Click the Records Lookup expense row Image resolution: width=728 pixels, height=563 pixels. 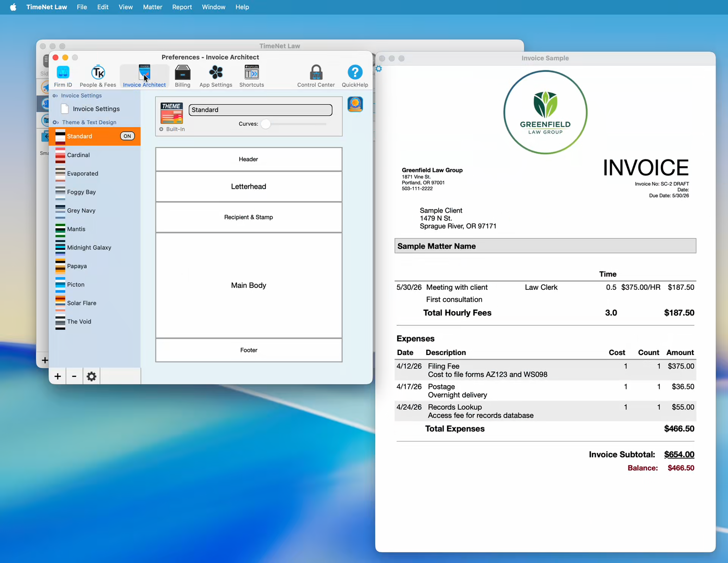pyautogui.click(x=545, y=411)
